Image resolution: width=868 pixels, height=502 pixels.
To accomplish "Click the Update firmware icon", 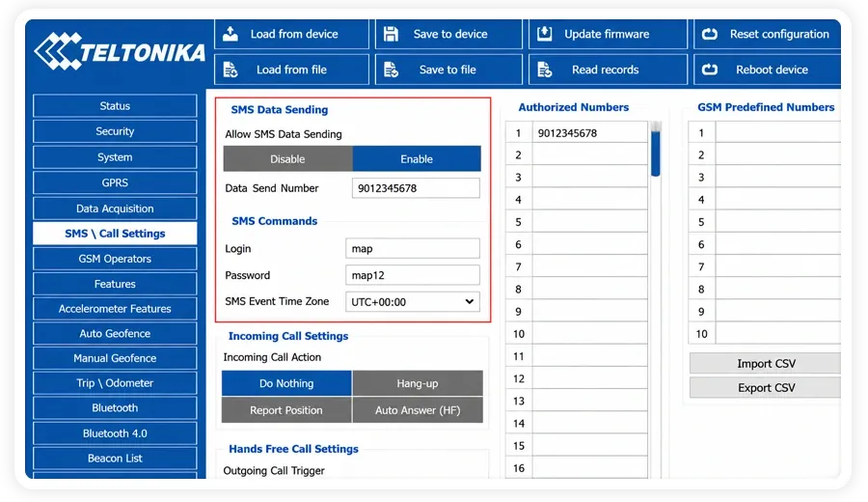I will 544,34.
